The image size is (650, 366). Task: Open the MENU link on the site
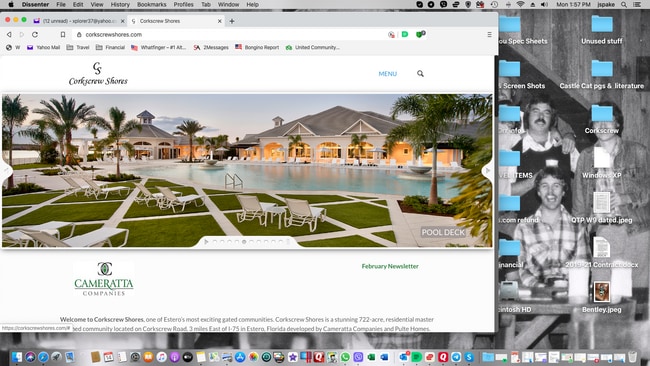pyautogui.click(x=388, y=74)
